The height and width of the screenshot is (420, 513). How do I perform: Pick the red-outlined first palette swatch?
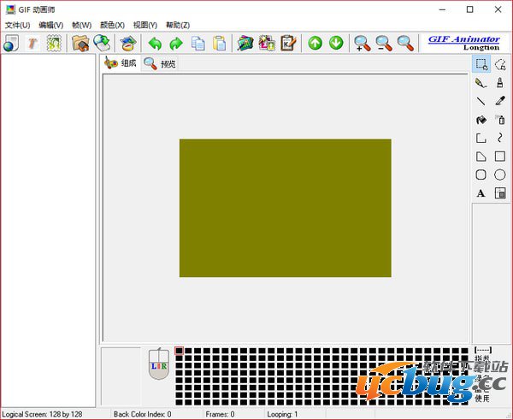coord(180,351)
